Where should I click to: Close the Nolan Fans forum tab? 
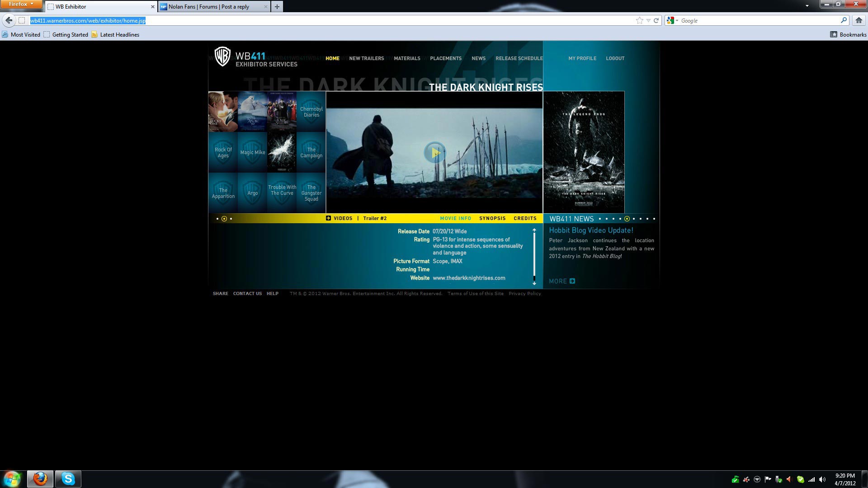[x=265, y=7]
